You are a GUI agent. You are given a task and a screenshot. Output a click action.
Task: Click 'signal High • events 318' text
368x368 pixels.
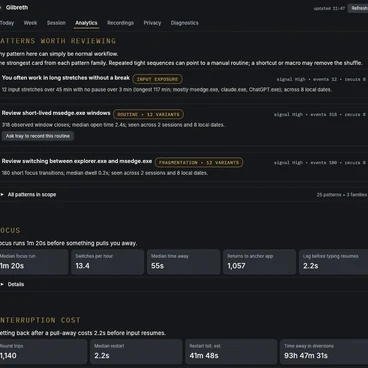[320, 115]
